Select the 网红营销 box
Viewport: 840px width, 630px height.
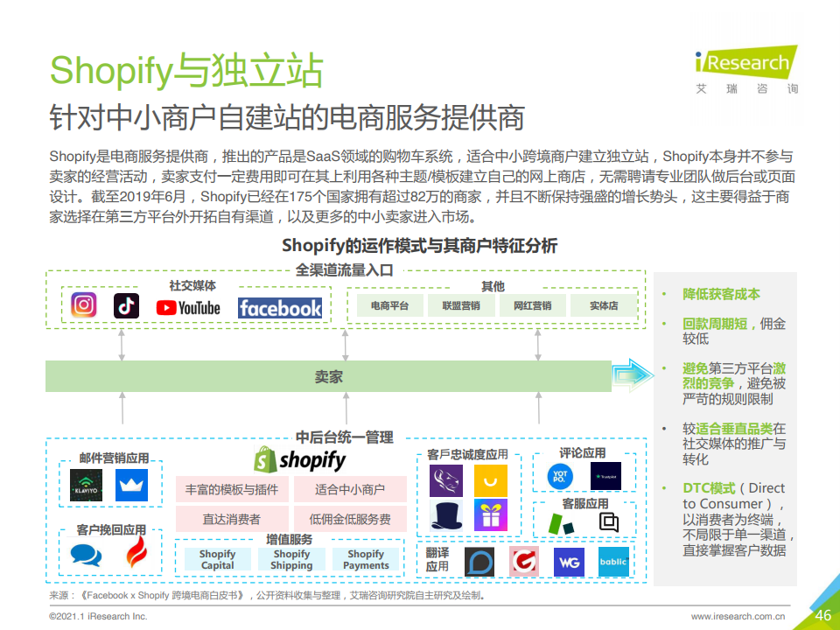pyautogui.click(x=532, y=305)
